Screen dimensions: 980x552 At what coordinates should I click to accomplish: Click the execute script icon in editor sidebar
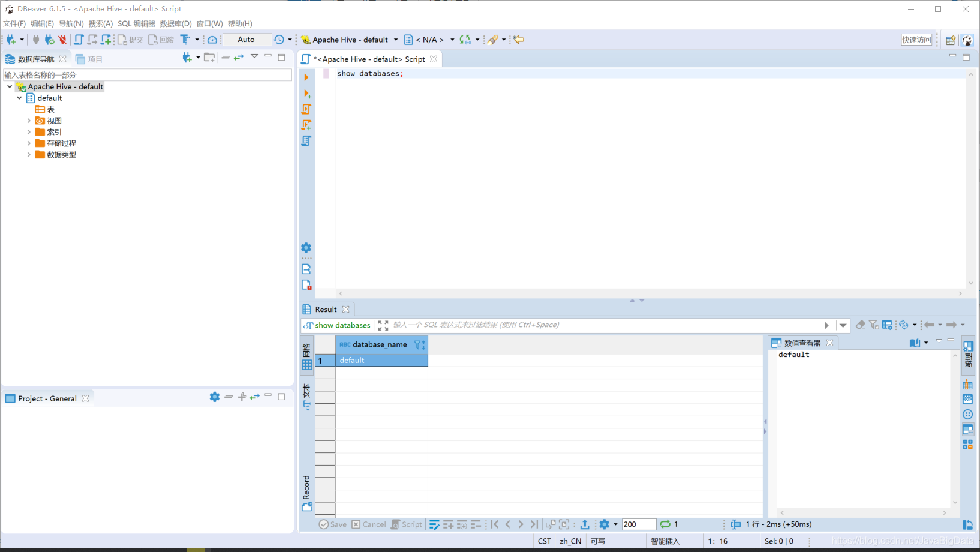pos(306,109)
